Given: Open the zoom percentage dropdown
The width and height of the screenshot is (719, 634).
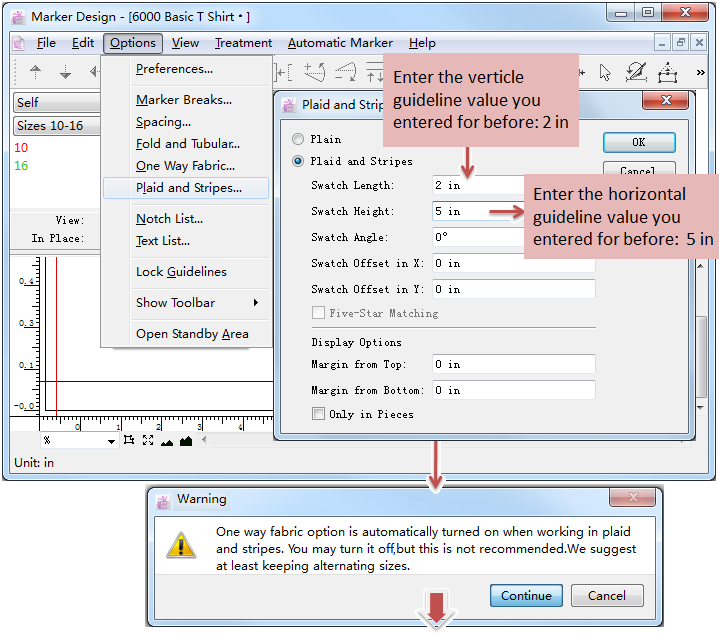Looking at the screenshot, I should pyautogui.click(x=111, y=441).
